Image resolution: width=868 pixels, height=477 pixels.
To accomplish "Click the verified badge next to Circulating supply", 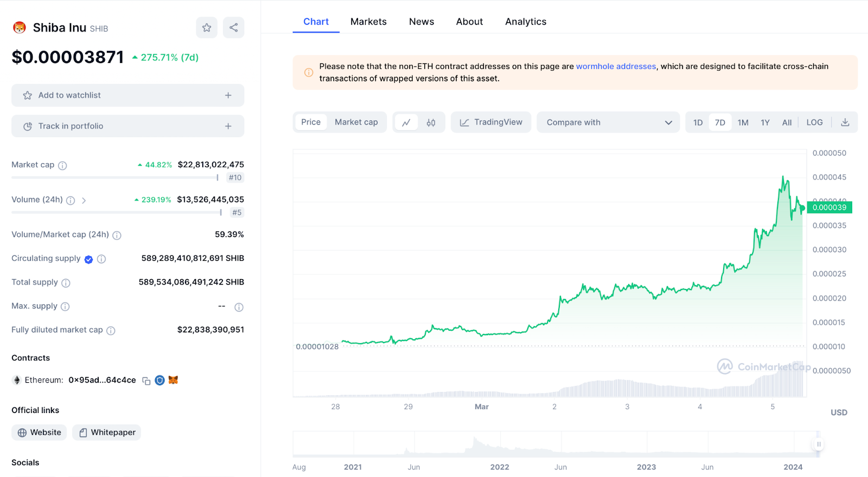I will click(89, 259).
